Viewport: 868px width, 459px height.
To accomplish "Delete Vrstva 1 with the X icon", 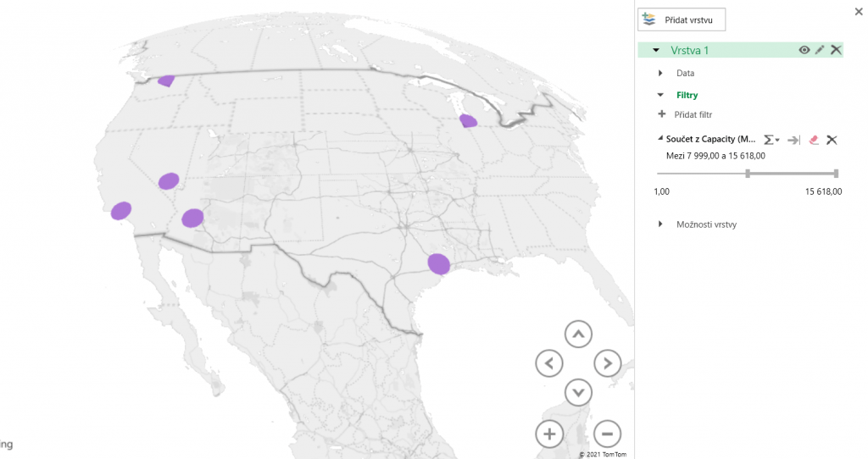I will click(836, 51).
